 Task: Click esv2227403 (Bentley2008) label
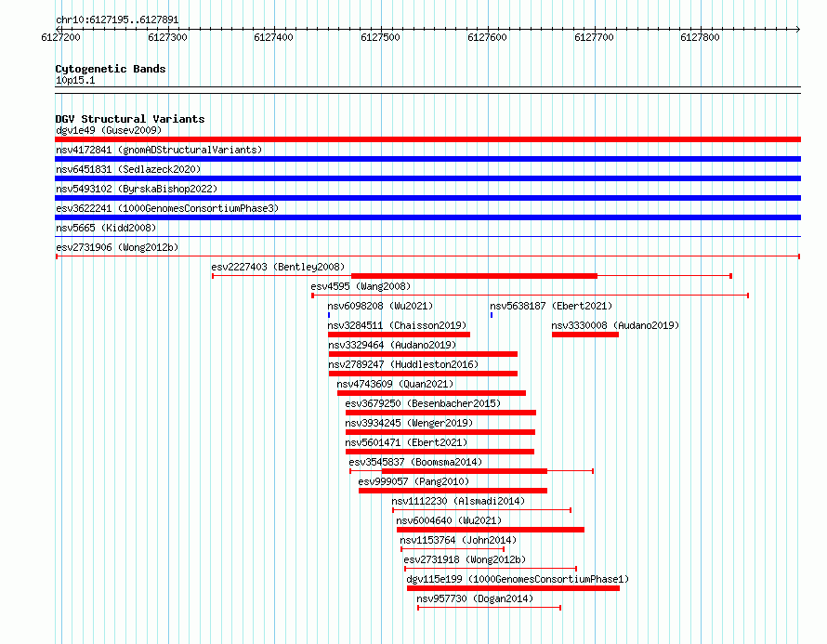click(278, 267)
